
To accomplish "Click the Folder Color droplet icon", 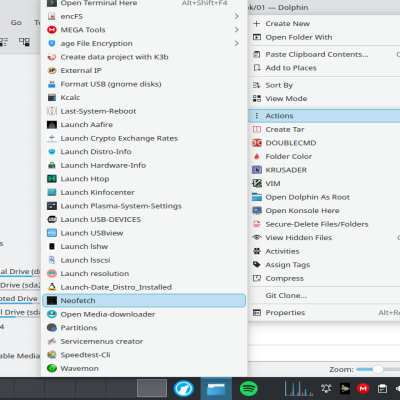I will click(257, 156).
